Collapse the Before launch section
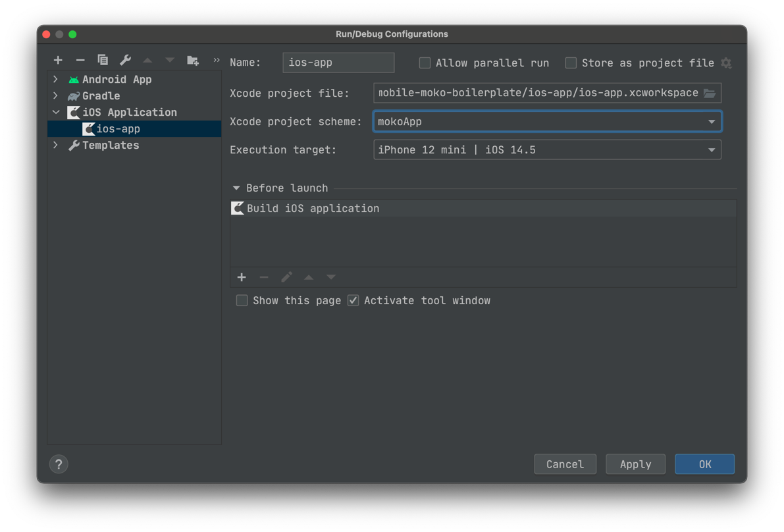 pyautogui.click(x=236, y=188)
